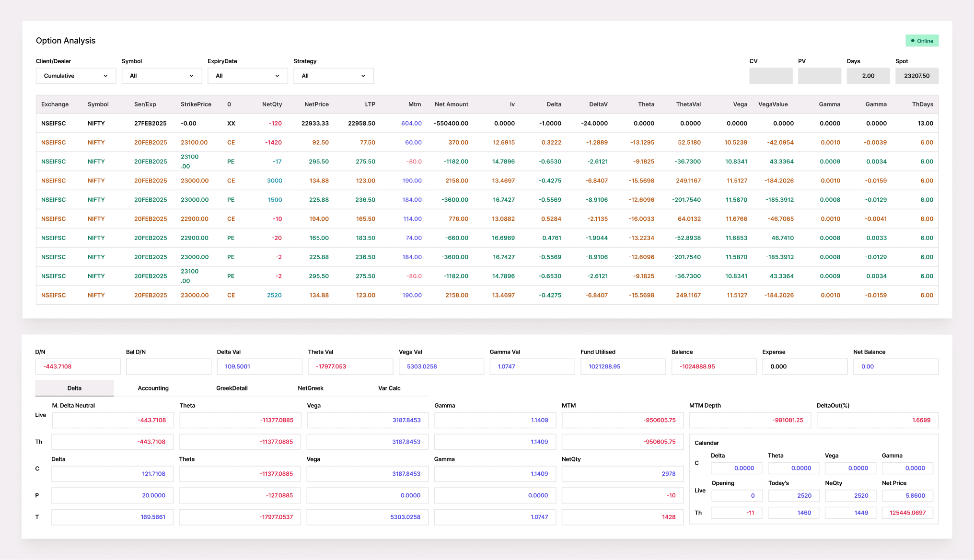This screenshot has width=974, height=560.
Task: Click the Spot value field
Action: pyautogui.click(x=917, y=76)
